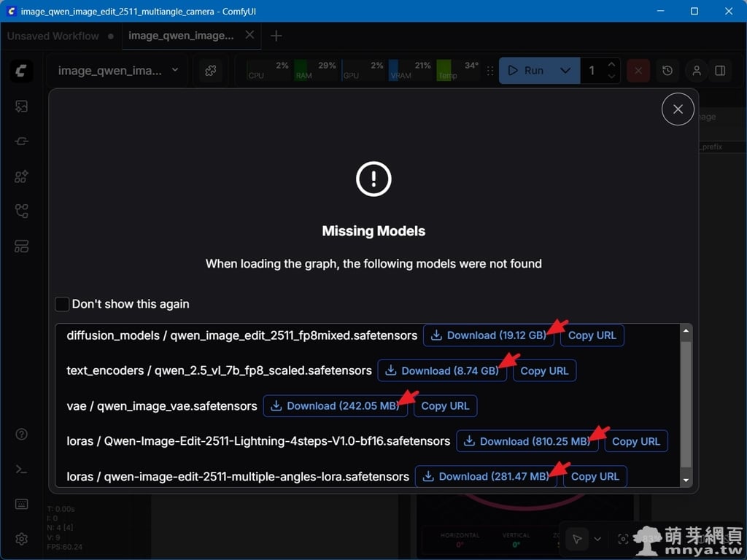Copy URL for the Lightning-4steps LoRA
This screenshot has width=747, height=560.
coord(635,441)
